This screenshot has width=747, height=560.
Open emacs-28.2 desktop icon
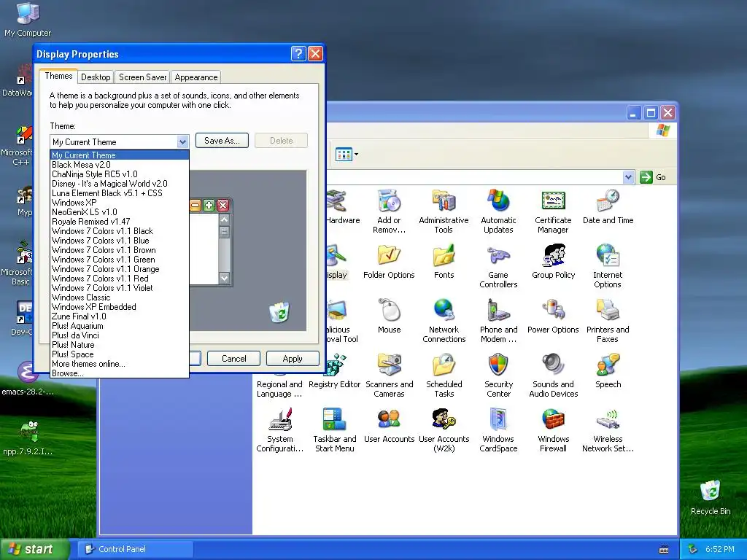coord(28,378)
